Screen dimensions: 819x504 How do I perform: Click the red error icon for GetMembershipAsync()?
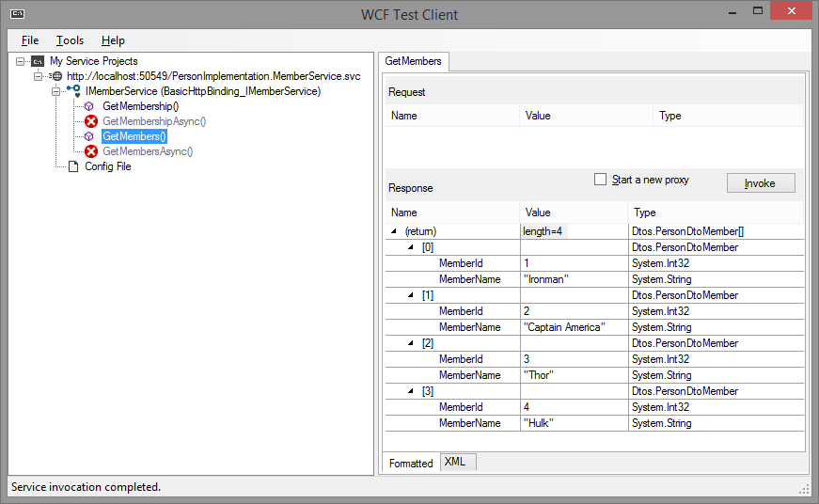91,121
